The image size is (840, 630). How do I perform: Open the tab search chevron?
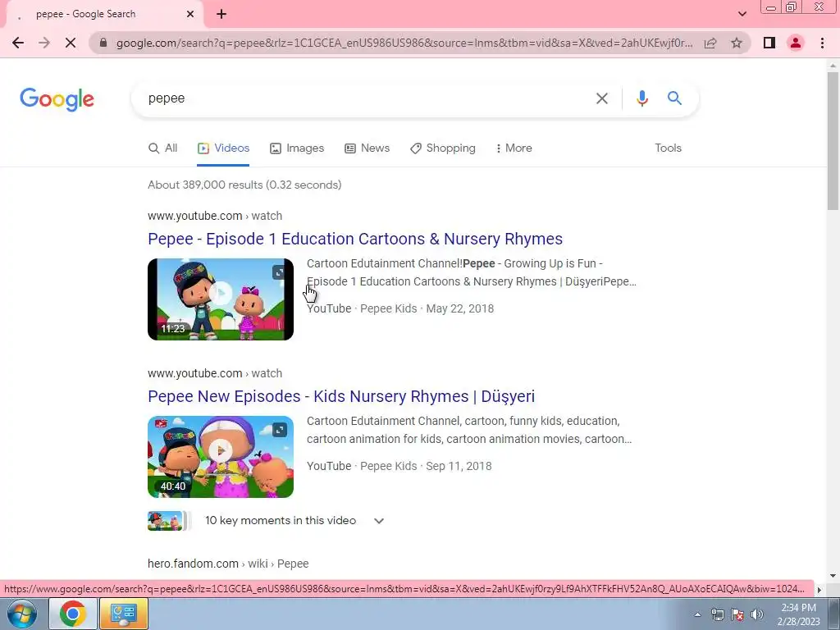(x=742, y=15)
